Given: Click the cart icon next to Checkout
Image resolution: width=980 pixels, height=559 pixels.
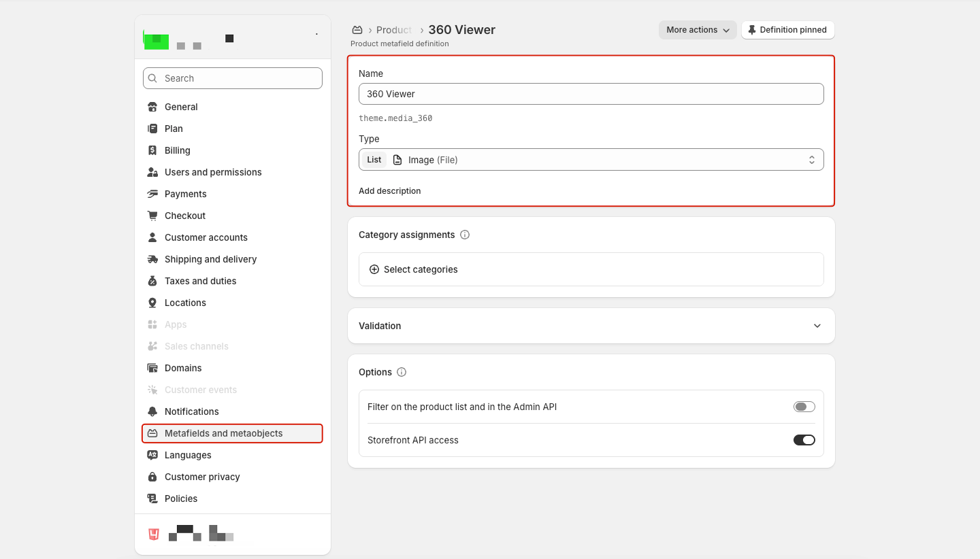Looking at the screenshot, I should tap(152, 216).
